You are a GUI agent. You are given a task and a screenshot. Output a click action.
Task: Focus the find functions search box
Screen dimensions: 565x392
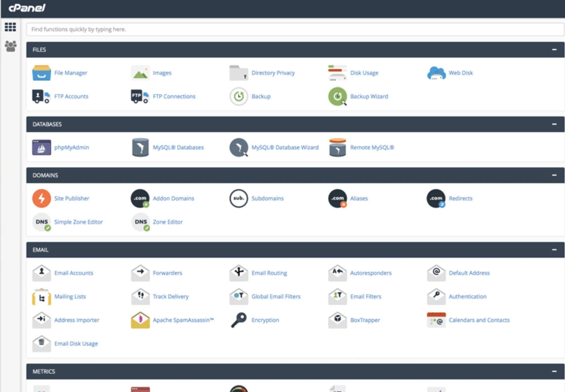(x=294, y=29)
